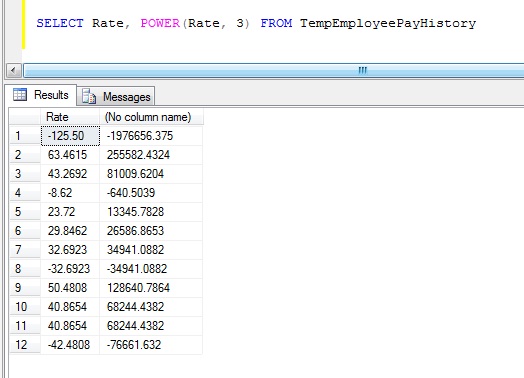Click cell with value 13345.7828

(x=151, y=212)
